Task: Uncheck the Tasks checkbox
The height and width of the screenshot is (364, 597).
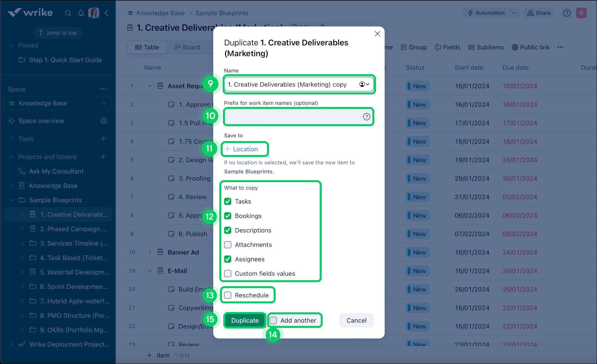Action: click(x=228, y=201)
